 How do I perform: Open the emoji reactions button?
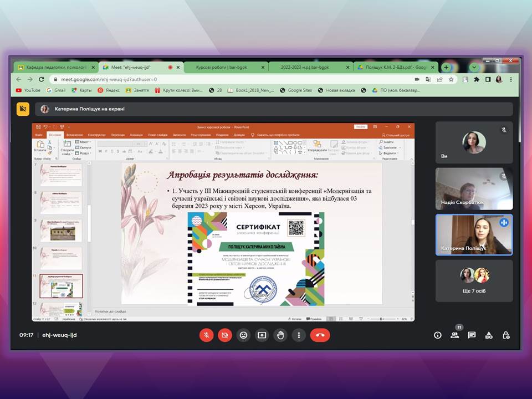(243, 335)
